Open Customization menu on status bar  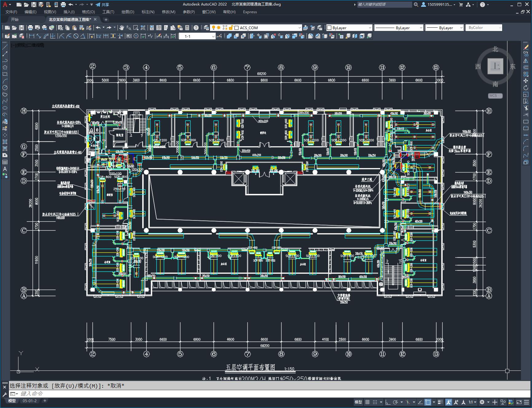click(527, 402)
